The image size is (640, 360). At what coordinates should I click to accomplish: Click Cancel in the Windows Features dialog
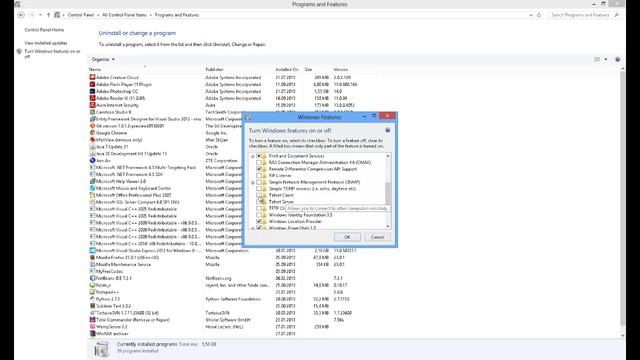(x=377, y=237)
